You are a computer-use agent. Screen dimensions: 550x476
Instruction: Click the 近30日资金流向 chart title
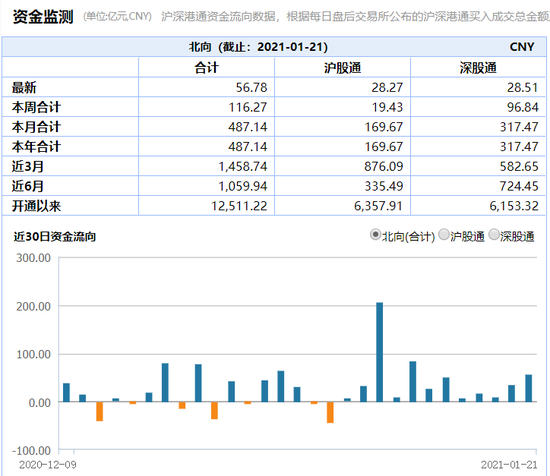[x=55, y=236]
